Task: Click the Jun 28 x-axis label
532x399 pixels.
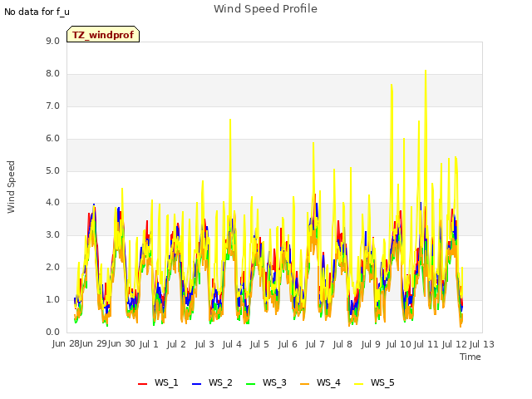Action: (x=66, y=344)
